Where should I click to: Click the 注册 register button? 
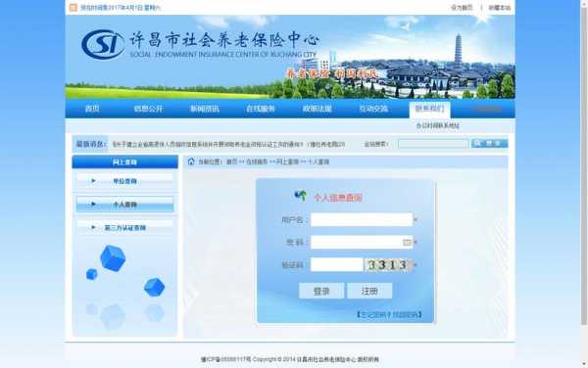click(x=369, y=291)
